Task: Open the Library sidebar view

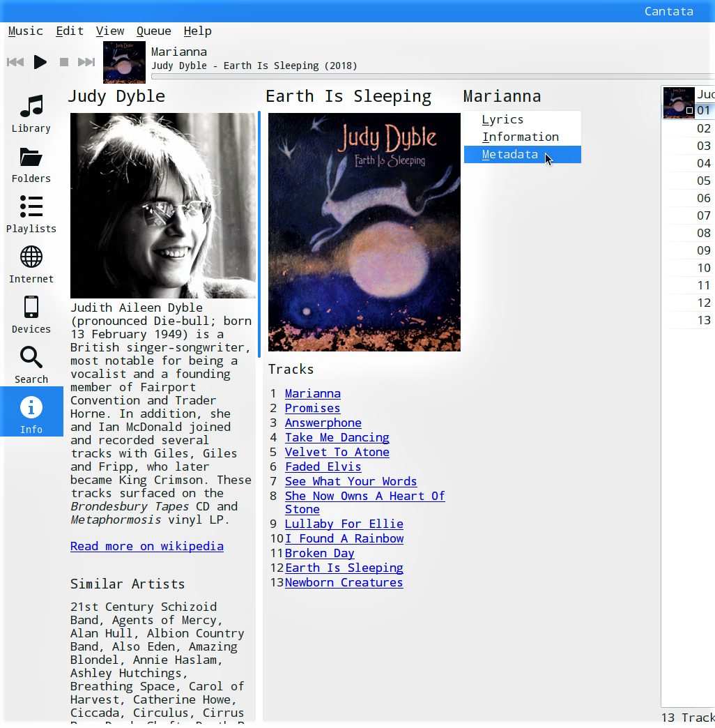Action: tap(31, 114)
